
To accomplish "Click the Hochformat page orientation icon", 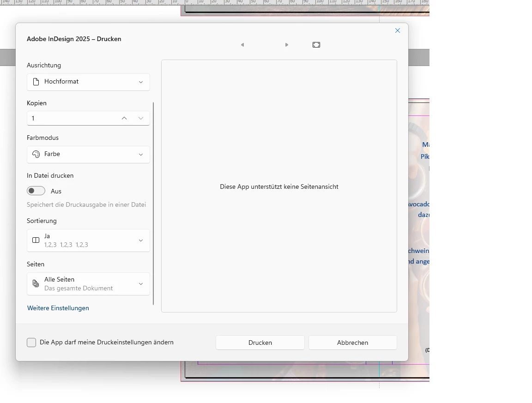I will (x=36, y=82).
